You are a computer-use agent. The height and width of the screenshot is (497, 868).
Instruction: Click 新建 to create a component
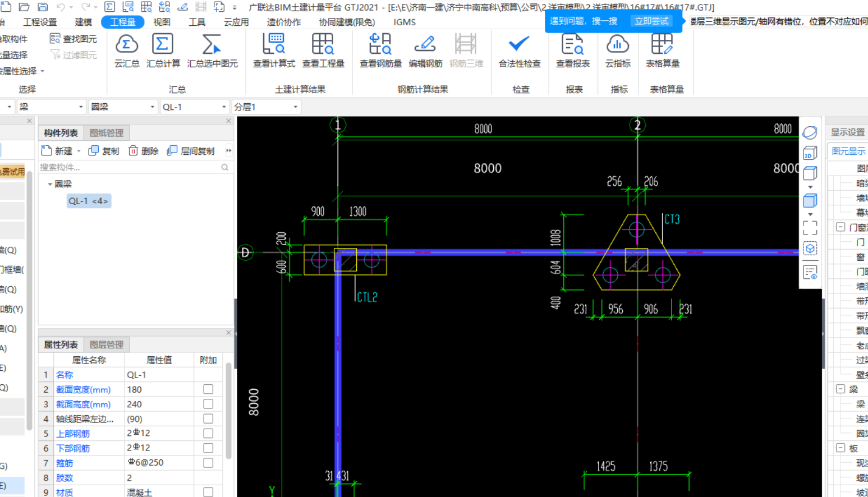[58, 151]
